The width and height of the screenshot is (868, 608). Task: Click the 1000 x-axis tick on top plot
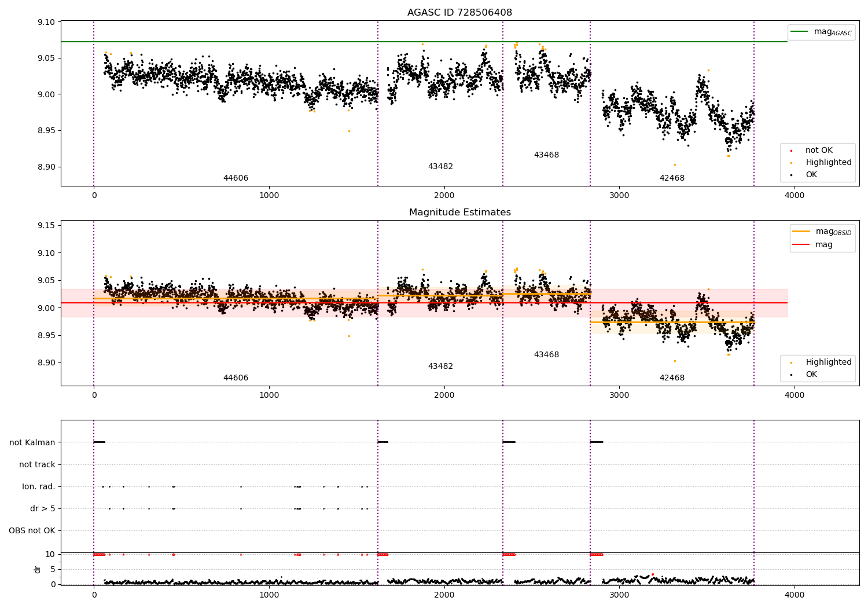click(x=269, y=195)
